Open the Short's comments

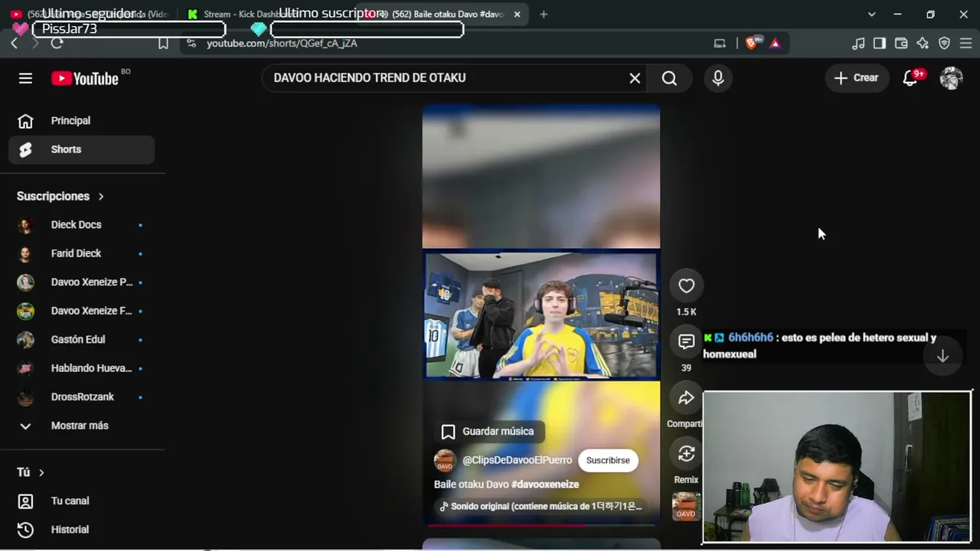tap(686, 341)
